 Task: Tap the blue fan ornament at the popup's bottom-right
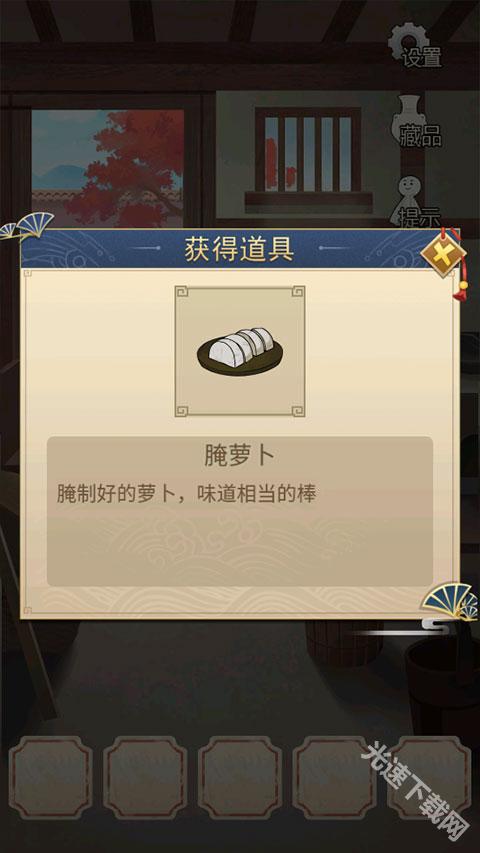pos(451,602)
